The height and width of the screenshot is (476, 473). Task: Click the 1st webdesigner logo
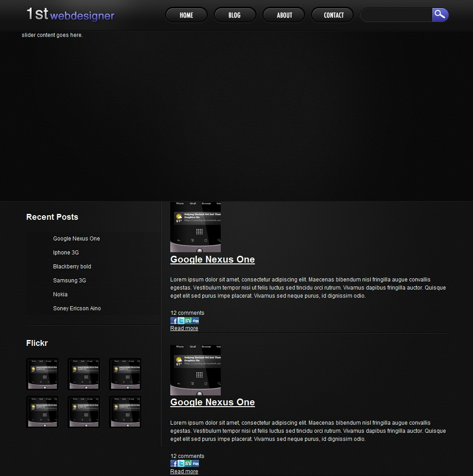(70, 14)
